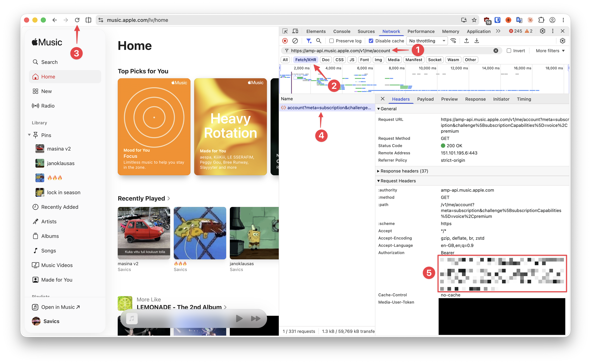Screen dimensions: 591x364
Task: Toggle the CSS type filter
Action: (x=339, y=60)
